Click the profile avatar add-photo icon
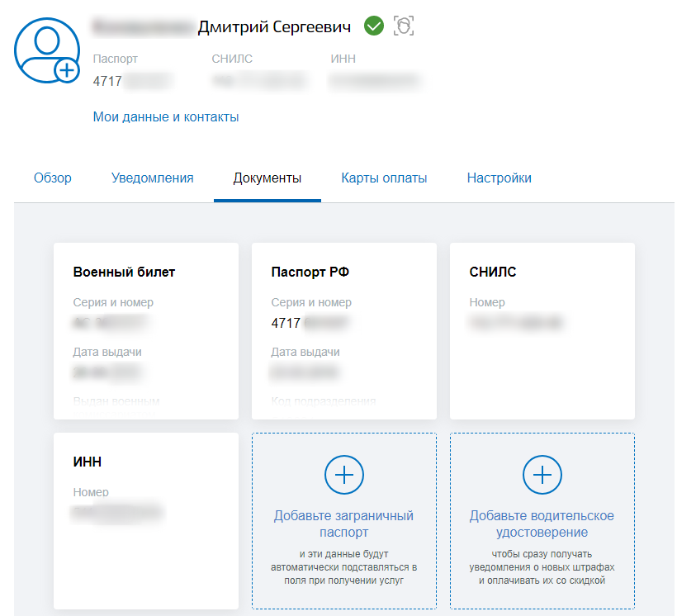 (47, 50)
